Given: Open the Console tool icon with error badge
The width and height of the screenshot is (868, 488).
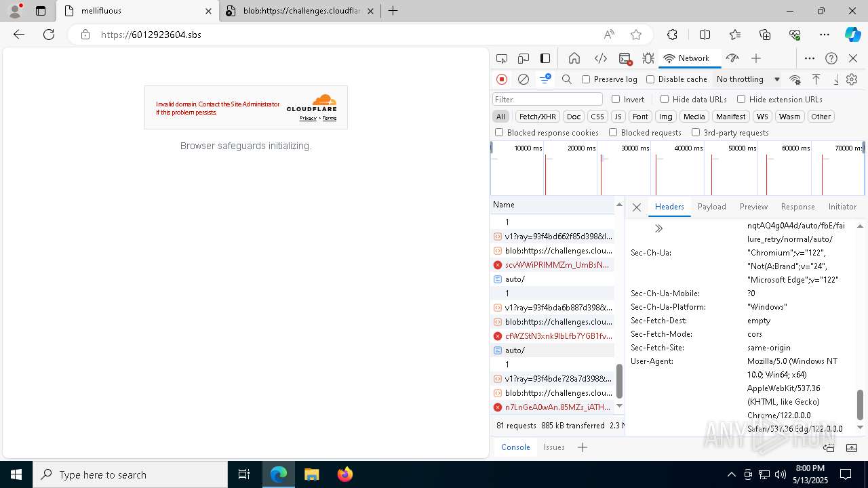Looking at the screenshot, I should (625, 58).
